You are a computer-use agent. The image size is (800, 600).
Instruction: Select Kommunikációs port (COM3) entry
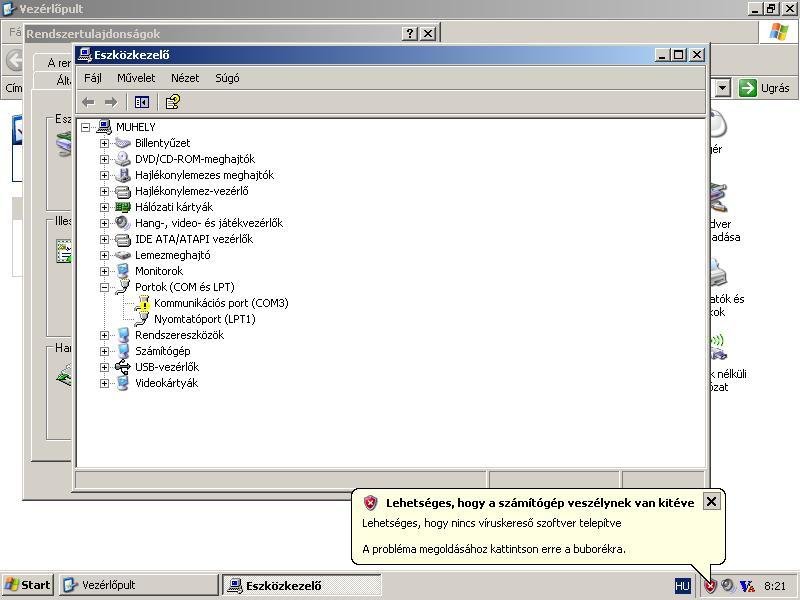click(x=221, y=303)
